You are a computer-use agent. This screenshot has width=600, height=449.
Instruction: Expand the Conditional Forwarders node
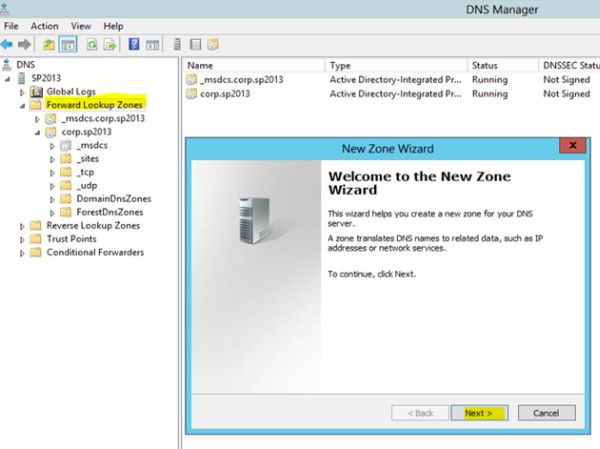[x=22, y=253]
